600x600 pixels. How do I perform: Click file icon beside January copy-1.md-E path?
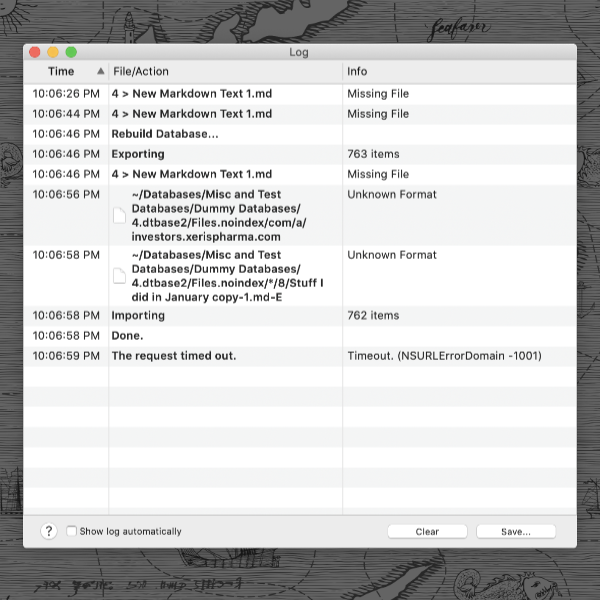[x=119, y=276]
